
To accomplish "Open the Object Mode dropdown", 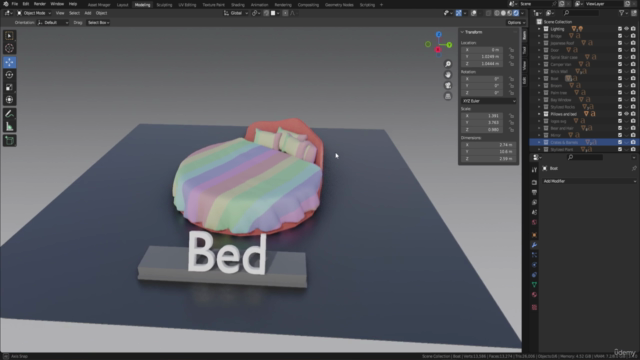I will pos(34,13).
